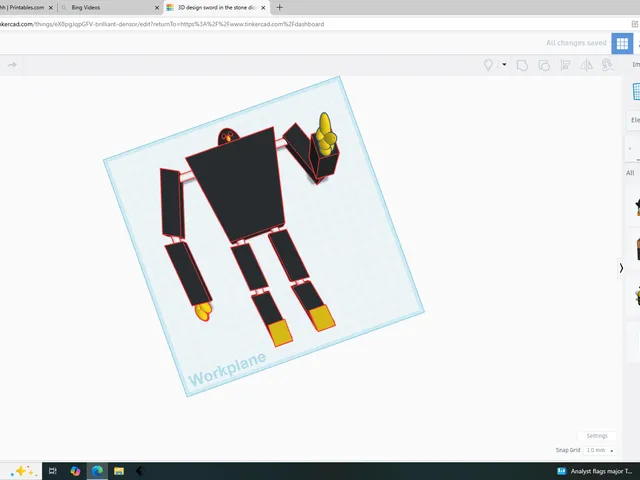Click the tinkercad.com address bar URL
640x480 pixels.
tap(162, 24)
